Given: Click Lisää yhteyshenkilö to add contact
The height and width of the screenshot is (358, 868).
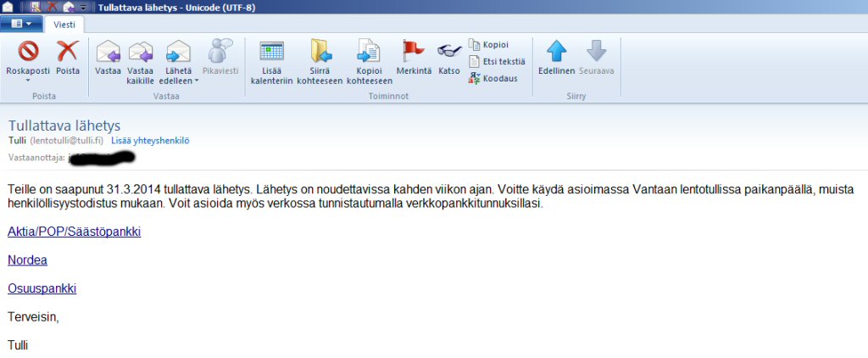Looking at the screenshot, I should click(x=150, y=140).
